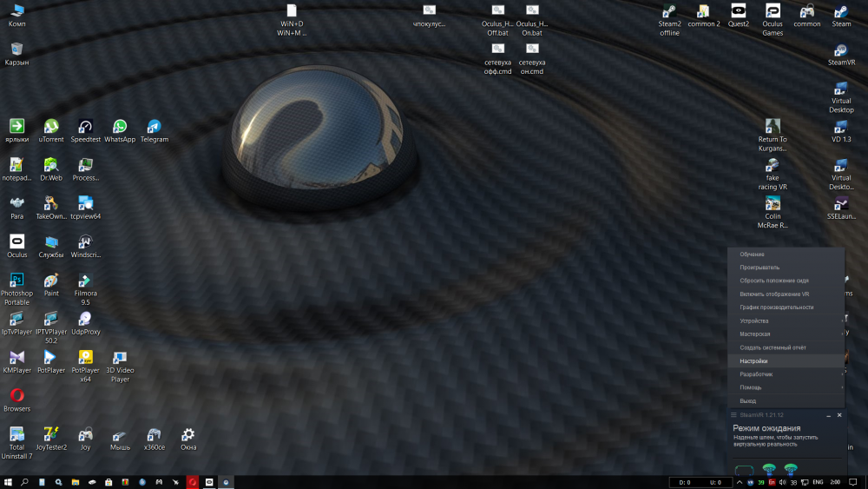
Task: Open the SteamVR hamburger menu icon
Action: 733,415
